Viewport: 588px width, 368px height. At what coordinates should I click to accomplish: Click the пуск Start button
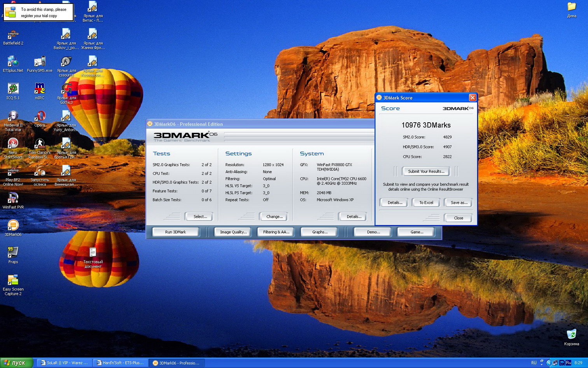click(x=15, y=363)
